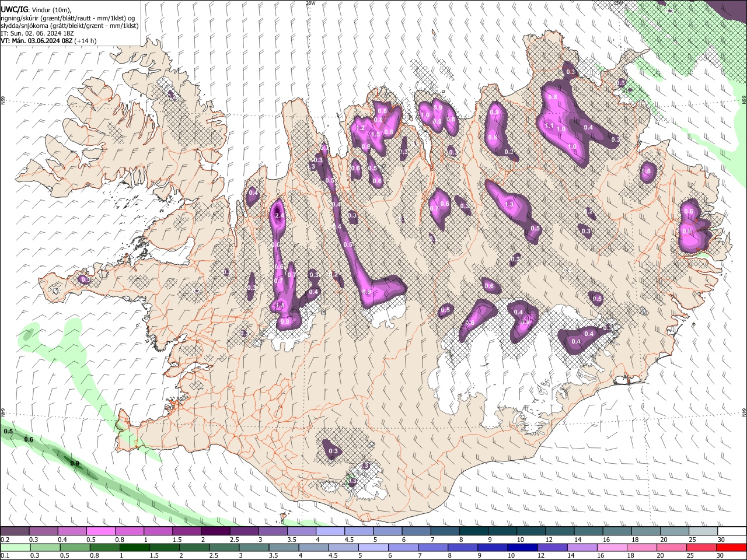The height and width of the screenshot is (560, 747).
Task: Click the 1.5 precipitation value in north
Action: coord(375,134)
